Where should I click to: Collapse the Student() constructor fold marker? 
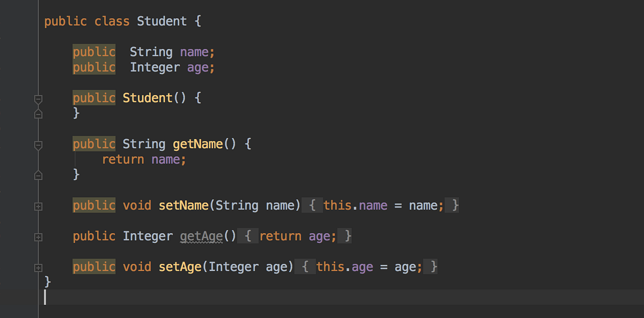pyautogui.click(x=38, y=99)
